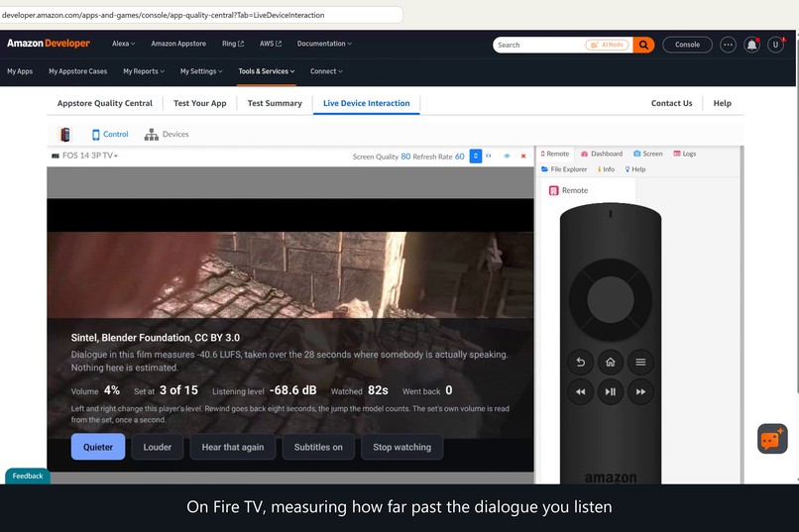The height and width of the screenshot is (532, 799).
Task: Select portrait orientation button in device toolbar
Action: [x=476, y=157]
